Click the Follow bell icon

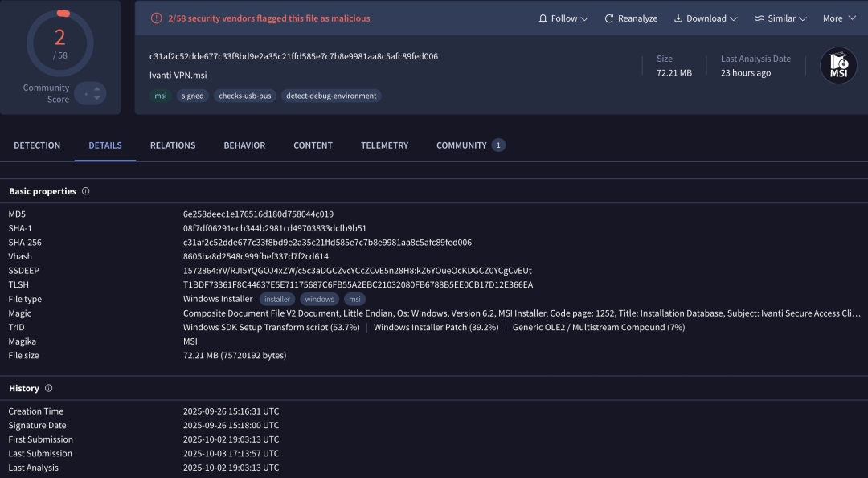pos(542,18)
